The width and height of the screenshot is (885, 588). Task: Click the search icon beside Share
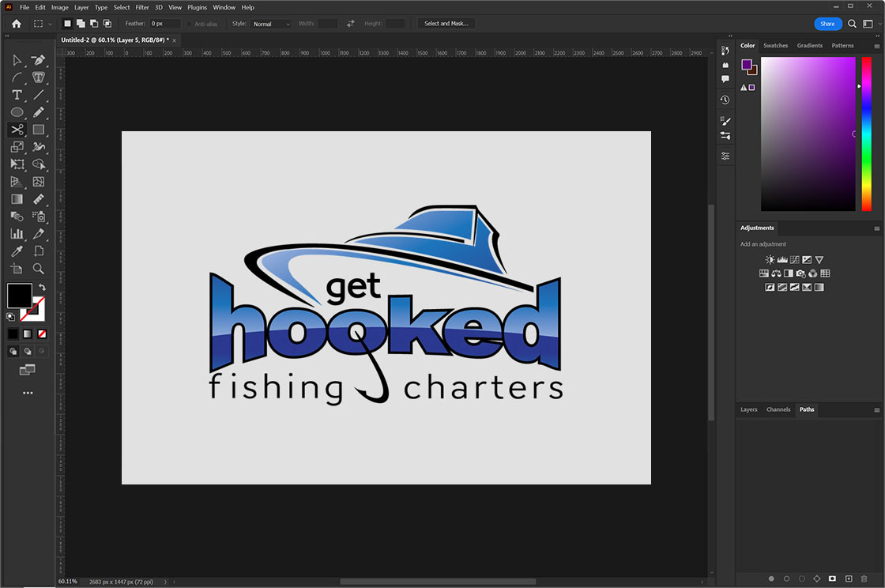click(x=852, y=24)
